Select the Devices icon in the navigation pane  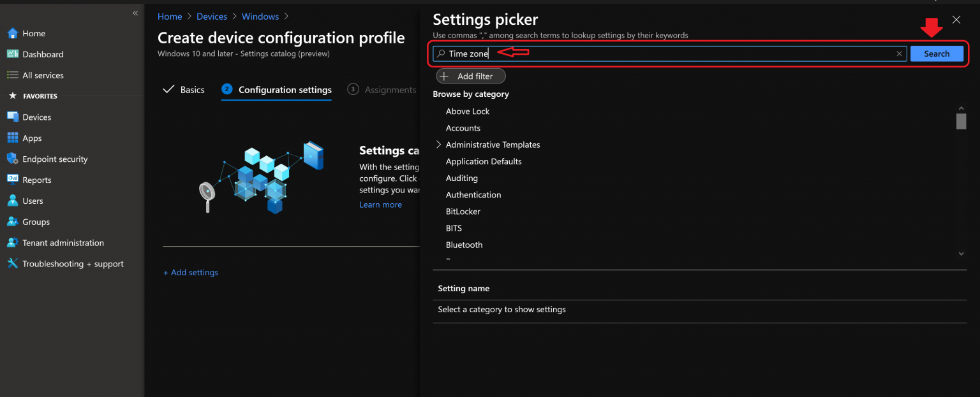[13, 117]
